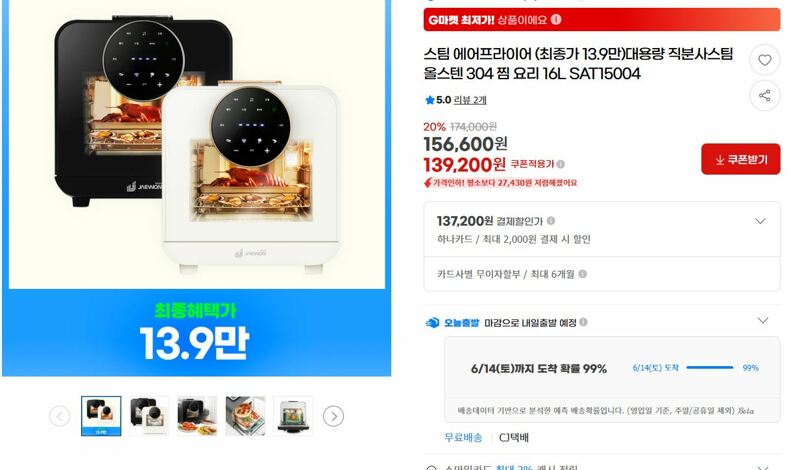View the fourth thumbnail showing food tray
Viewport: 800px width, 470px height.
[245, 416]
